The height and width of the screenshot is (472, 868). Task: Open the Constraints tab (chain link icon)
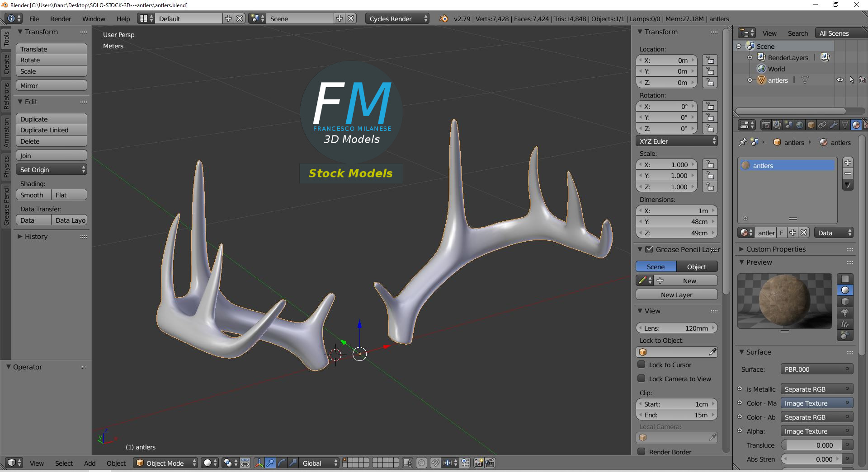point(823,125)
